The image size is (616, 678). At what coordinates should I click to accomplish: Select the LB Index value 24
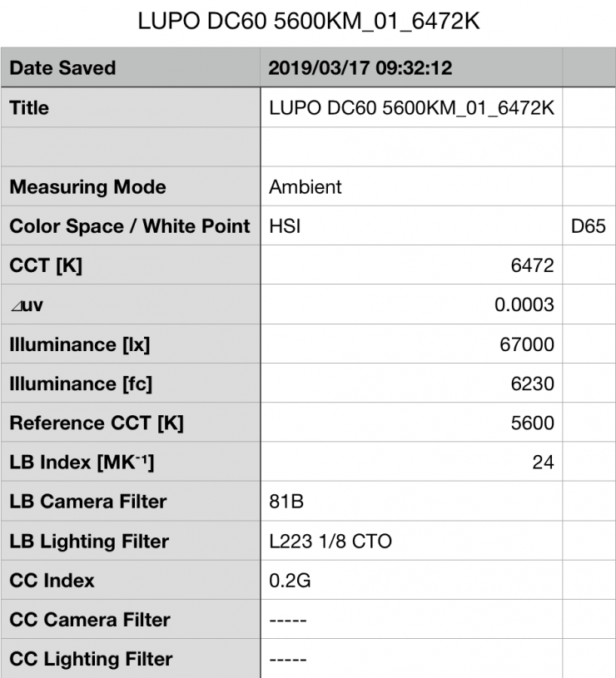543,463
